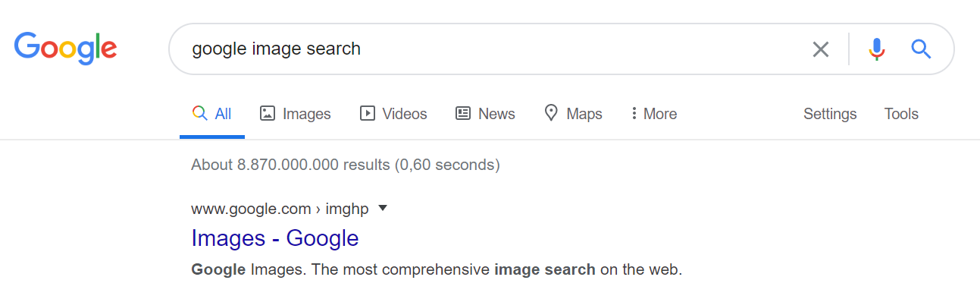Click the About 8.870.000.000 results text
The height and width of the screenshot is (299, 980).
point(346,165)
